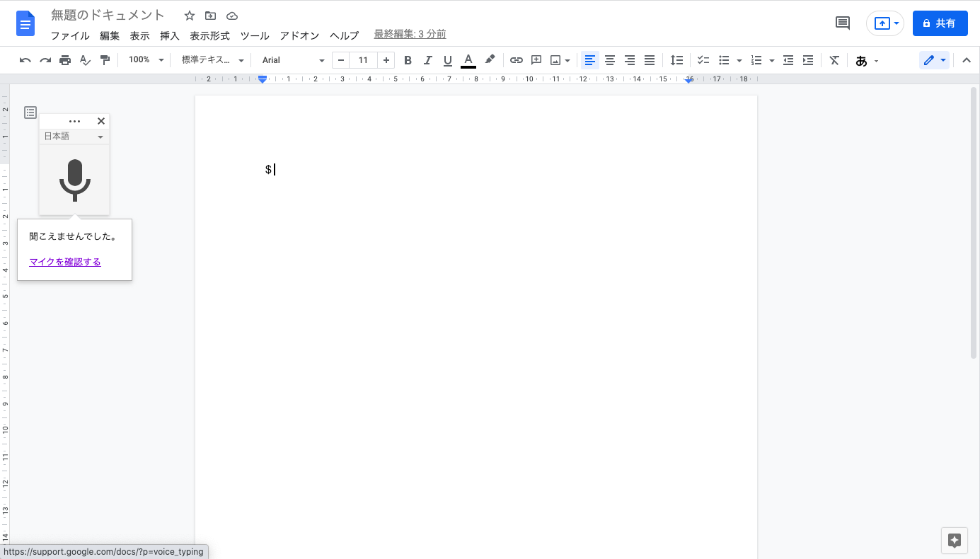Click the voice typing panel drag handle dots
980x559 pixels.
tap(74, 122)
